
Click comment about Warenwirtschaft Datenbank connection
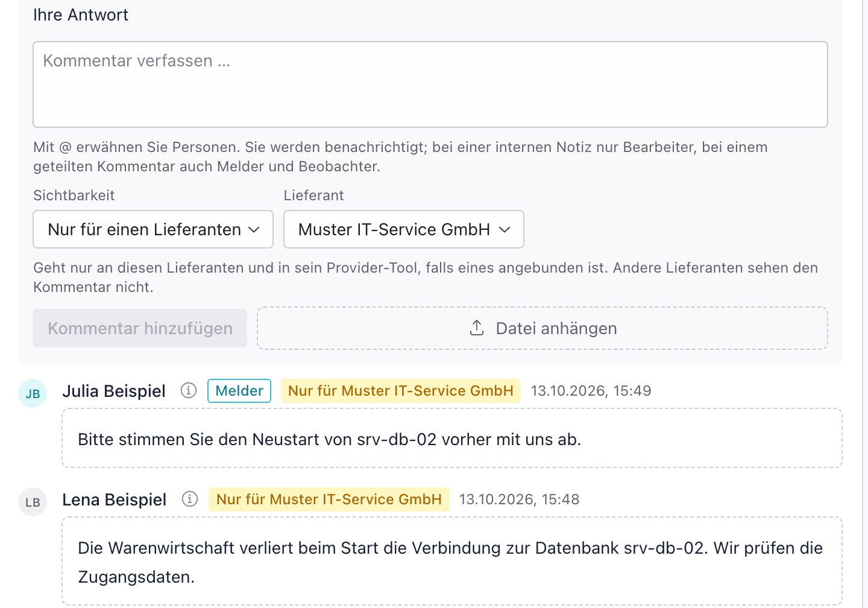[x=452, y=561]
